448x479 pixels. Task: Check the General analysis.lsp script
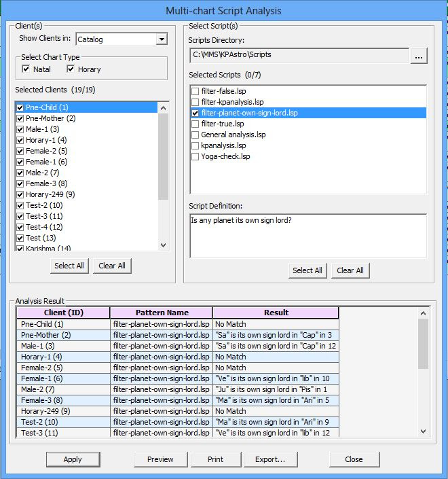[x=195, y=135]
